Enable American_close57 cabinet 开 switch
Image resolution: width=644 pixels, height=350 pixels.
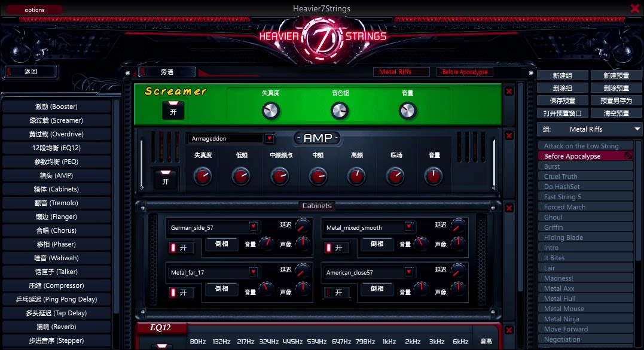[x=337, y=293]
